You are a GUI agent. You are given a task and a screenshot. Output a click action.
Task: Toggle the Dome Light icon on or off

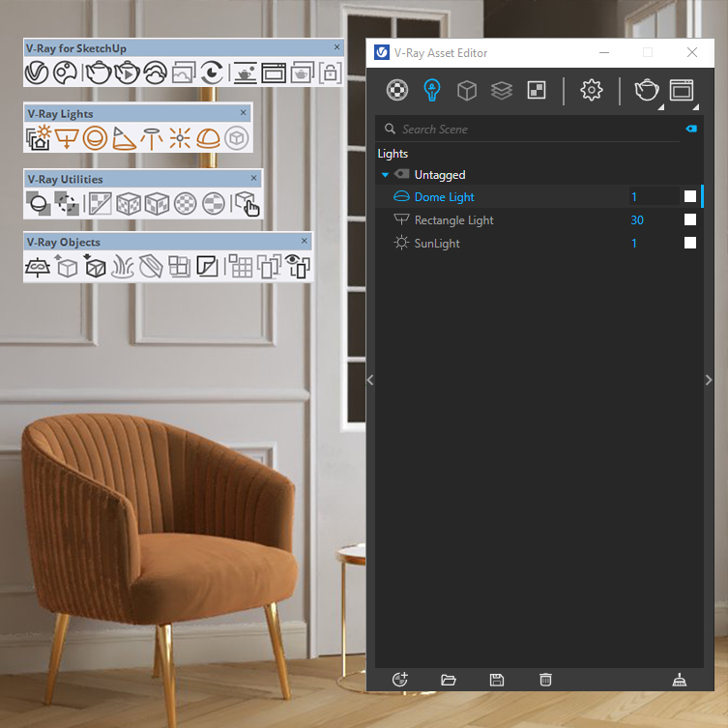[x=401, y=197]
